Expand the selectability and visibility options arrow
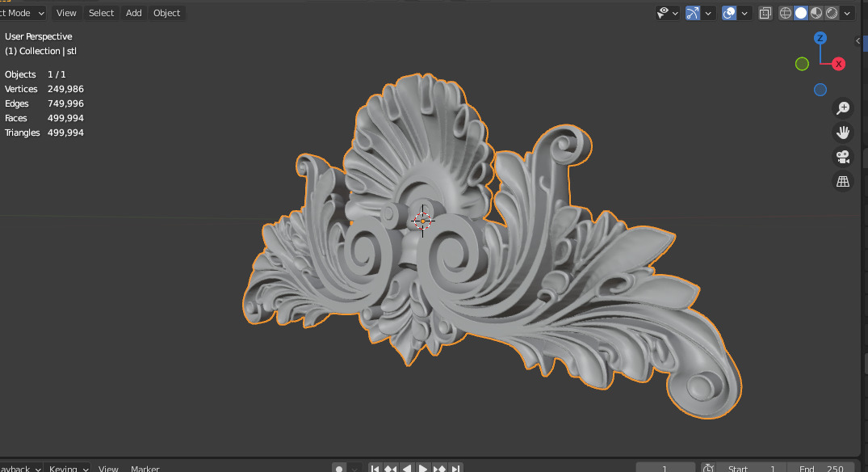Viewport: 868px width, 472px height. (675, 13)
